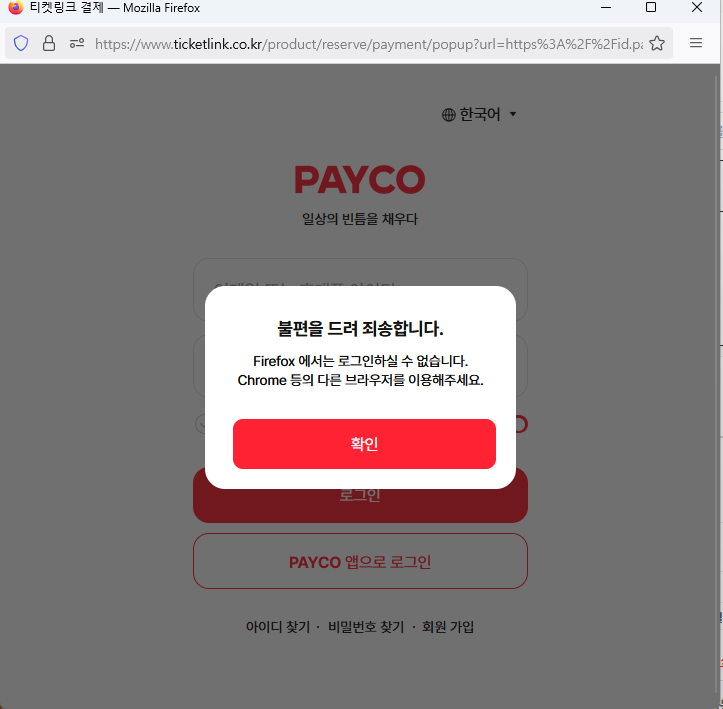Click the email ID input field behind dialog
This screenshot has height=709, width=723.
click(x=360, y=272)
